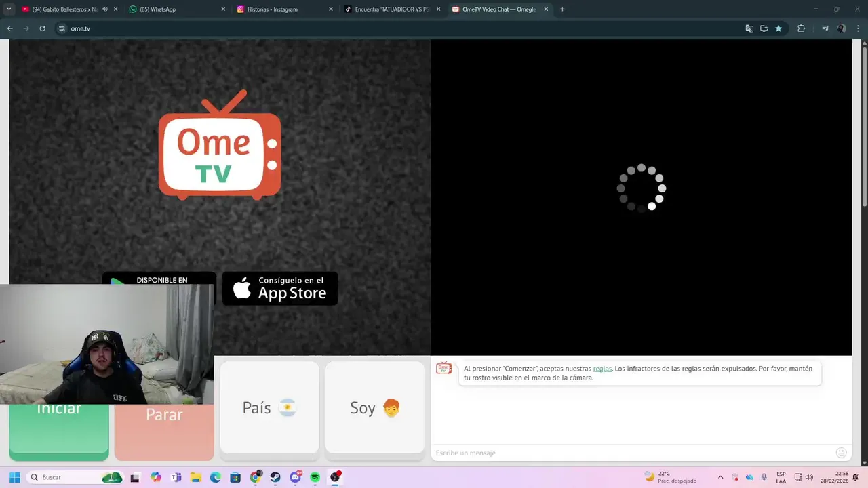The height and width of the screenshot is (488, 868).
Task: Toggle the bookmark star for this page
Action: pos(778,28)
